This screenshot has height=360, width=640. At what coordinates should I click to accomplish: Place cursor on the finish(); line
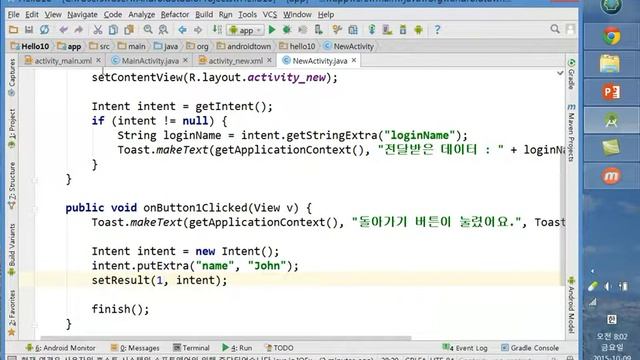coord(121,309)
